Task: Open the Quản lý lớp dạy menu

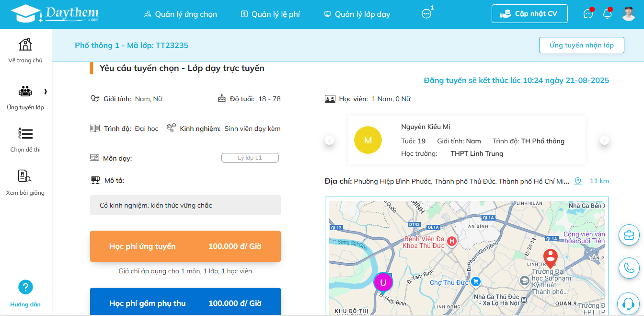Action: [x=357, y=14]
